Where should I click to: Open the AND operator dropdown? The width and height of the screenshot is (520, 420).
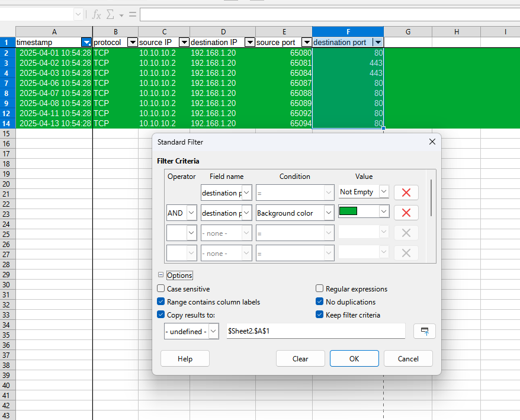[191, 213]
